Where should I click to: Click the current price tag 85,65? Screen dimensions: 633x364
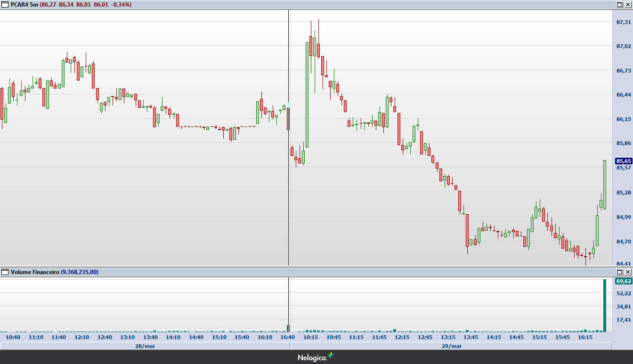(623, 161)
